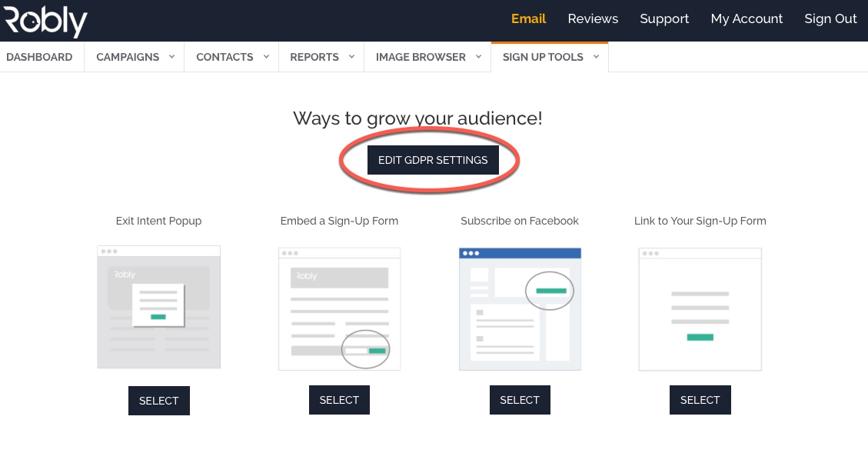Expand the Image Browser dropdown arrow
The image size is (868, 473).
point(478,56)
